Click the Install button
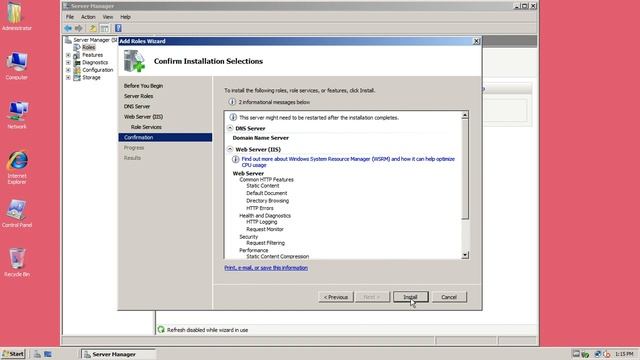 coord(411,297)
